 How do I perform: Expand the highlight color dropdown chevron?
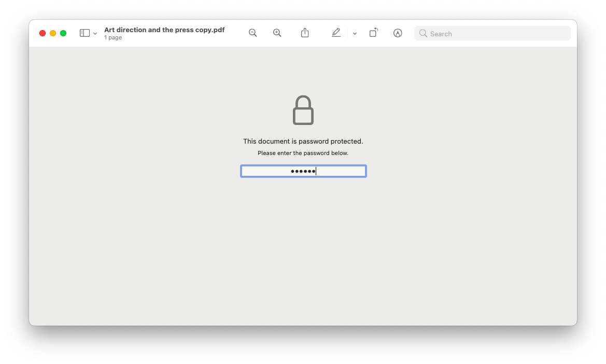click(355, 34)
